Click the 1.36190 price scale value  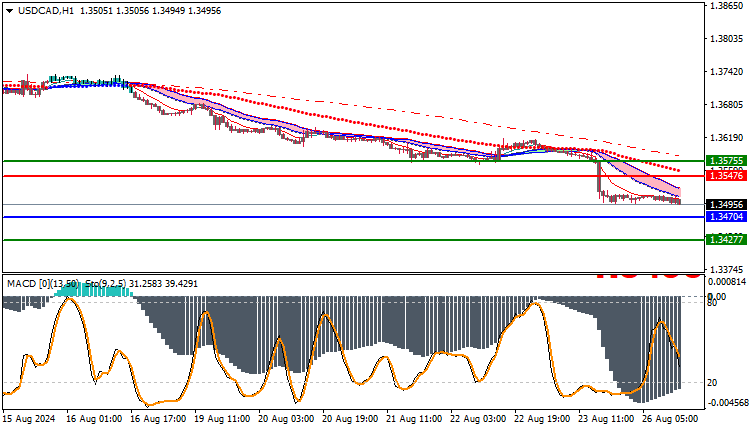pos(727,138)
